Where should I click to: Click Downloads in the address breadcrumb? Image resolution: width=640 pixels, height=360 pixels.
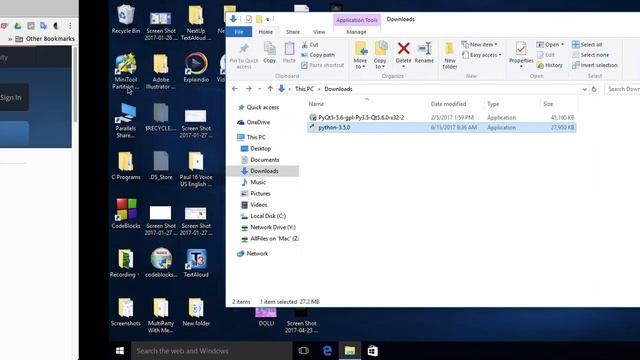click(x=338, y=89)
